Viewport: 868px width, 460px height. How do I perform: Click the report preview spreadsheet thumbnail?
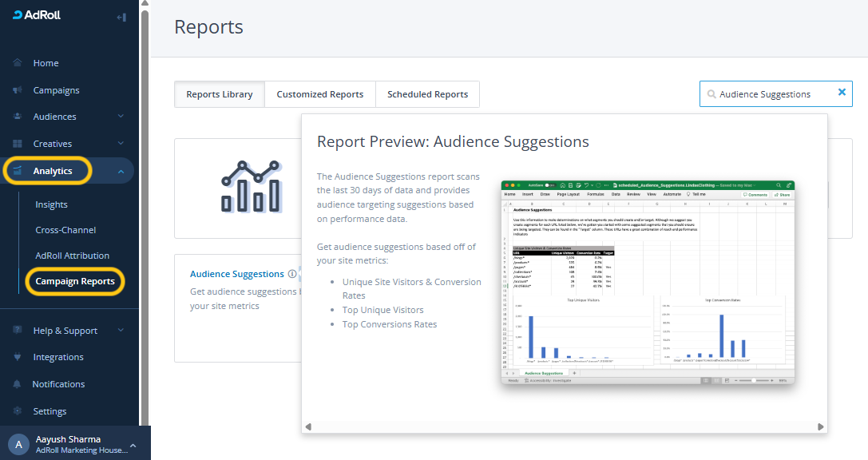pos(648,284)
